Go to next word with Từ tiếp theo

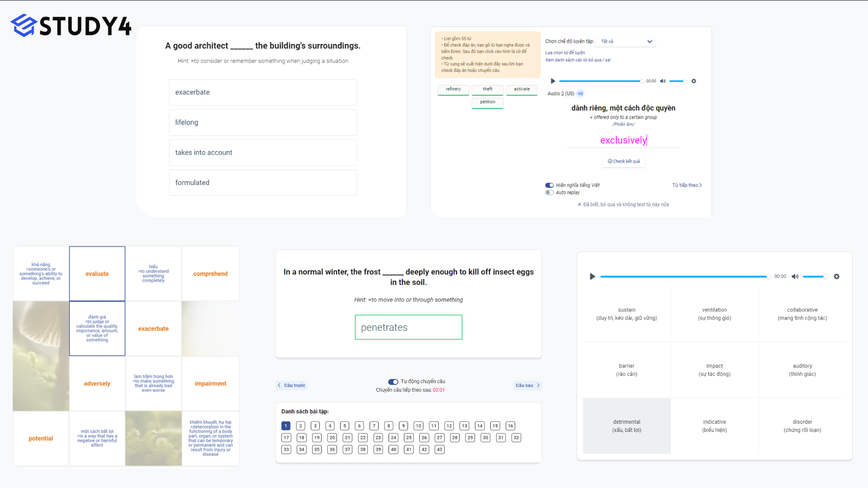click(687, 185)
